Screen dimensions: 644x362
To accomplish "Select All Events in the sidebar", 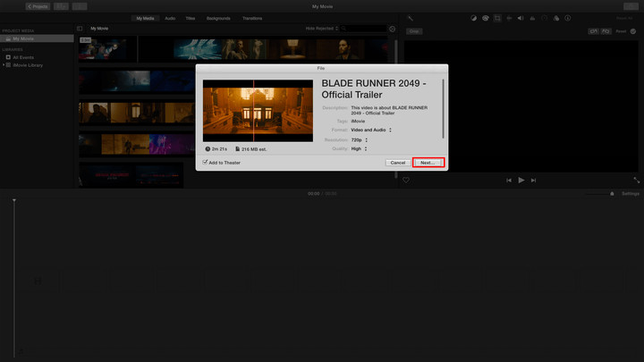I will point(24,56).
